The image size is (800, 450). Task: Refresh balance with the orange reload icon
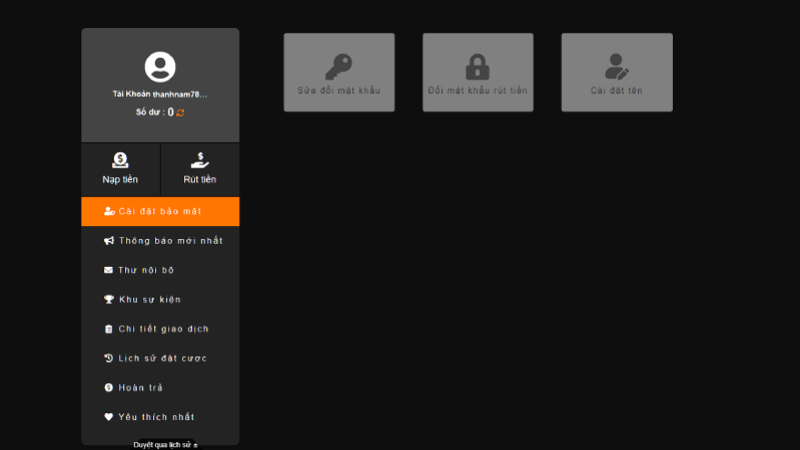[181, 113]
